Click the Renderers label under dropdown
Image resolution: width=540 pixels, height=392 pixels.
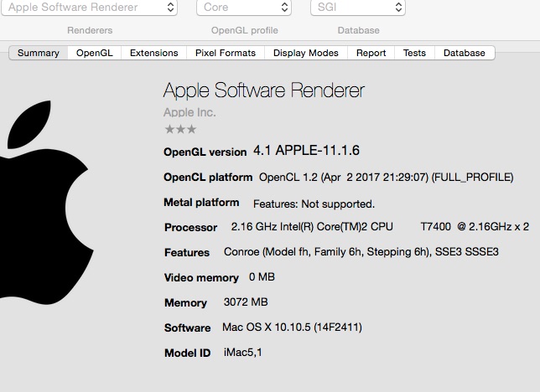[x=90, y=30]
